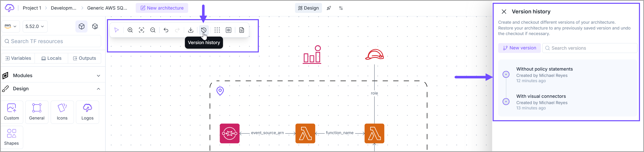Open Version history from the toolbar

(204, 30)
